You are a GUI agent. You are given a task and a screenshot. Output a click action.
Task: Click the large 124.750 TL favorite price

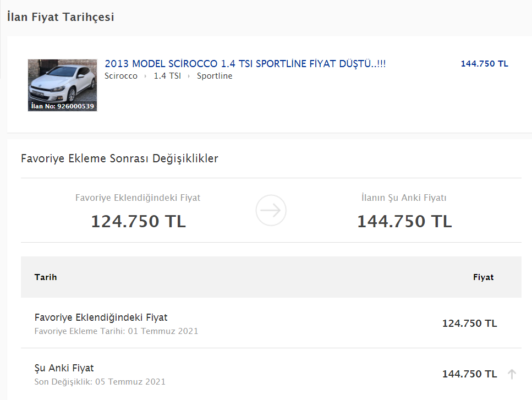138,221
